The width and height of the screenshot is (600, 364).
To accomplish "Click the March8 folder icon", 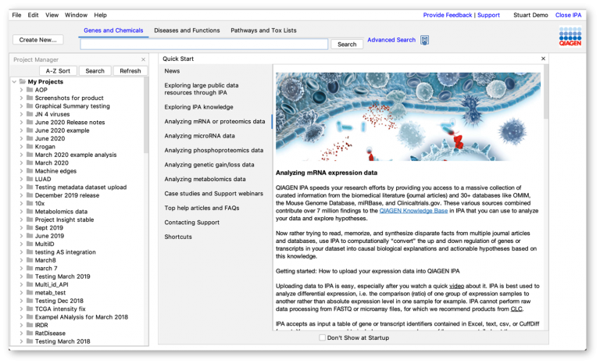I will click(30, 260).
